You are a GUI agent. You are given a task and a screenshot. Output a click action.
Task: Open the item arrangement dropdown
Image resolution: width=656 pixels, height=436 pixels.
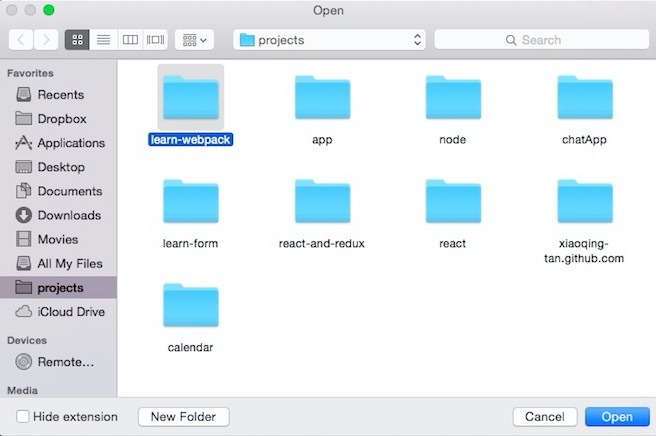[195, 40]
